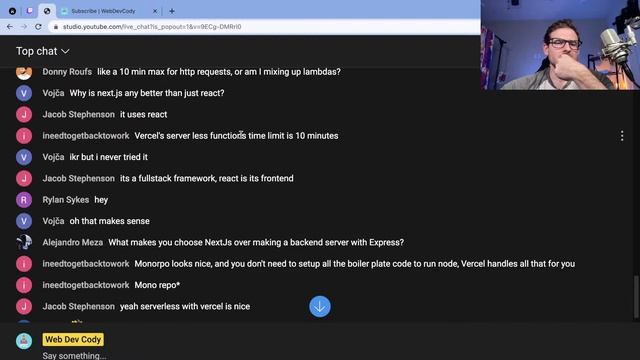Click the lock icon in address bar

point(56,27)
